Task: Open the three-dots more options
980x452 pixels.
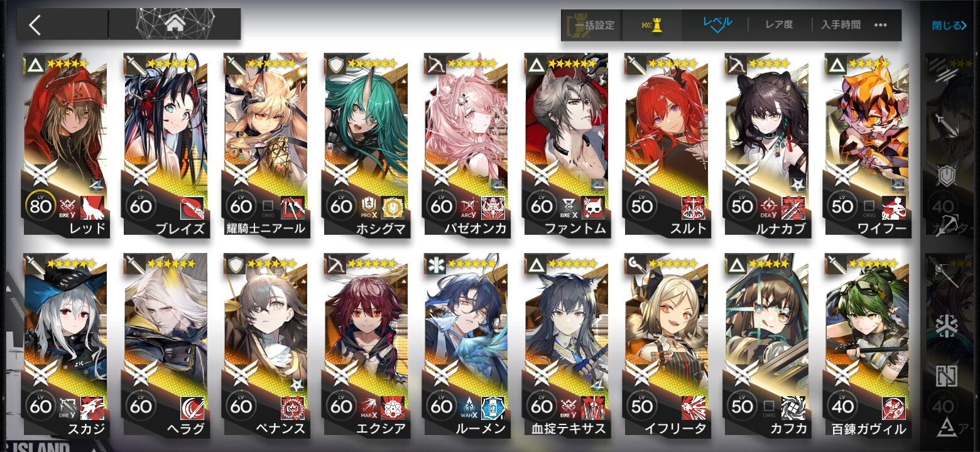Action: coord(881,25)
